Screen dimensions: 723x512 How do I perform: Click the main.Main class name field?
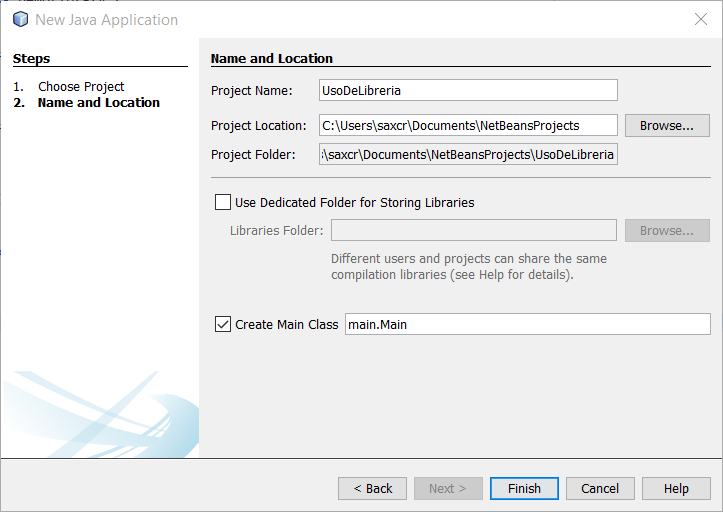(x=527, y=324)
